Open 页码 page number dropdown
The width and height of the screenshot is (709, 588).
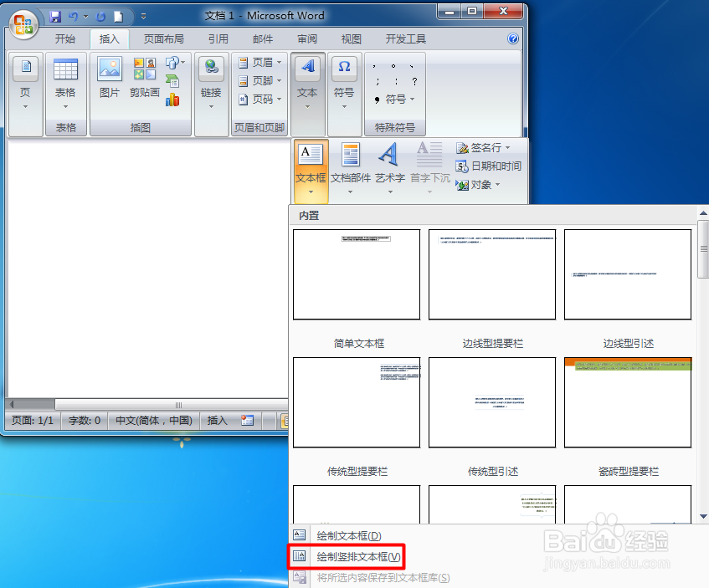tap(260, 99)
